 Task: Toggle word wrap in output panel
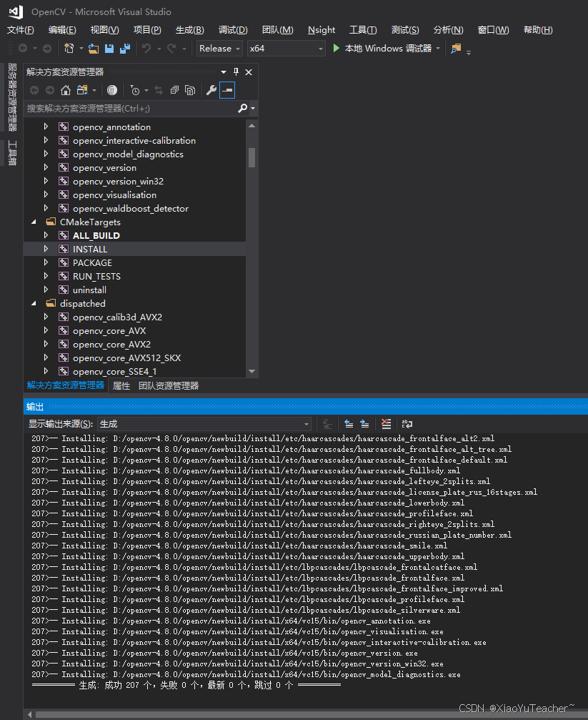point(407,424)
